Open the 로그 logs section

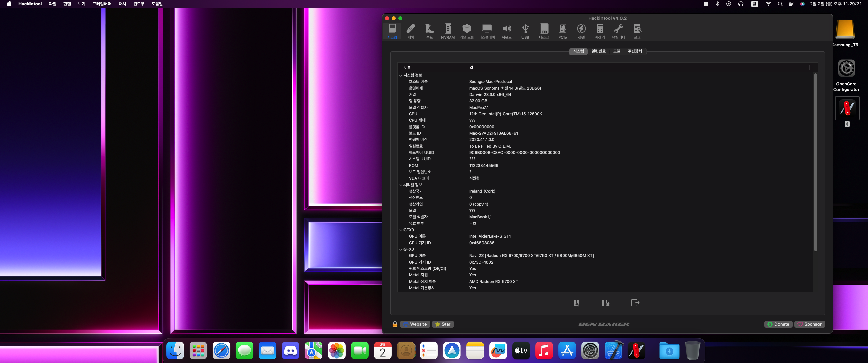[x=637, y=31]
